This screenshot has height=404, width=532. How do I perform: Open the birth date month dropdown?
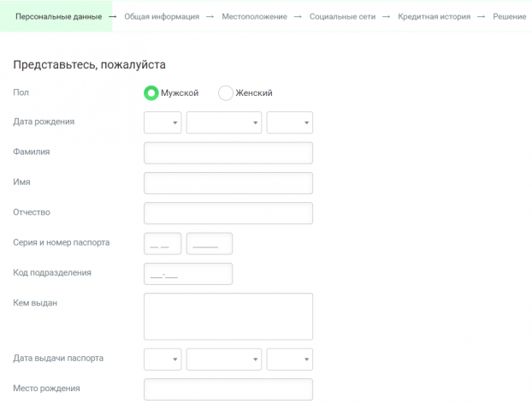[x=224, y=122]
